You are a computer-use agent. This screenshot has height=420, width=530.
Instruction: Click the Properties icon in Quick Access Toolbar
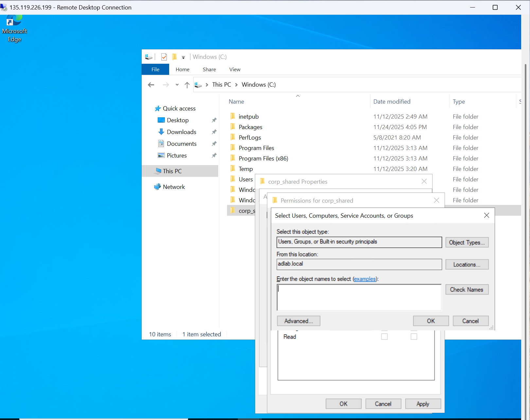164,57
